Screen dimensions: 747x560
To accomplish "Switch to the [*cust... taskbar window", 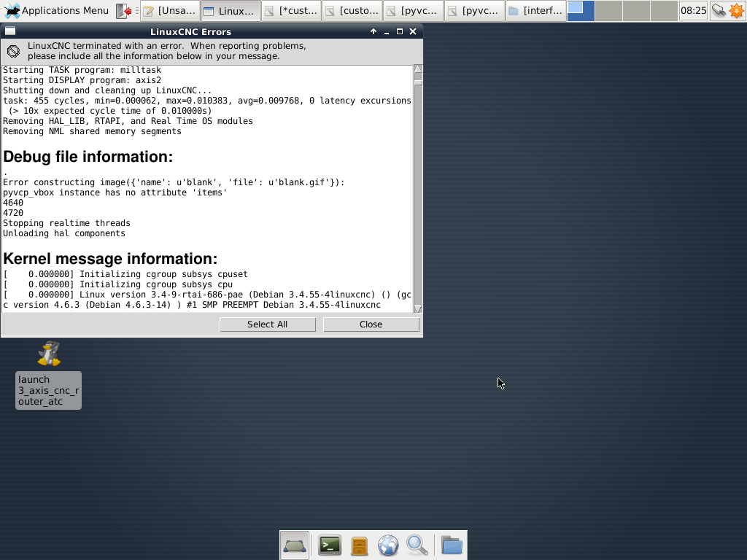I will coord(292,10).
